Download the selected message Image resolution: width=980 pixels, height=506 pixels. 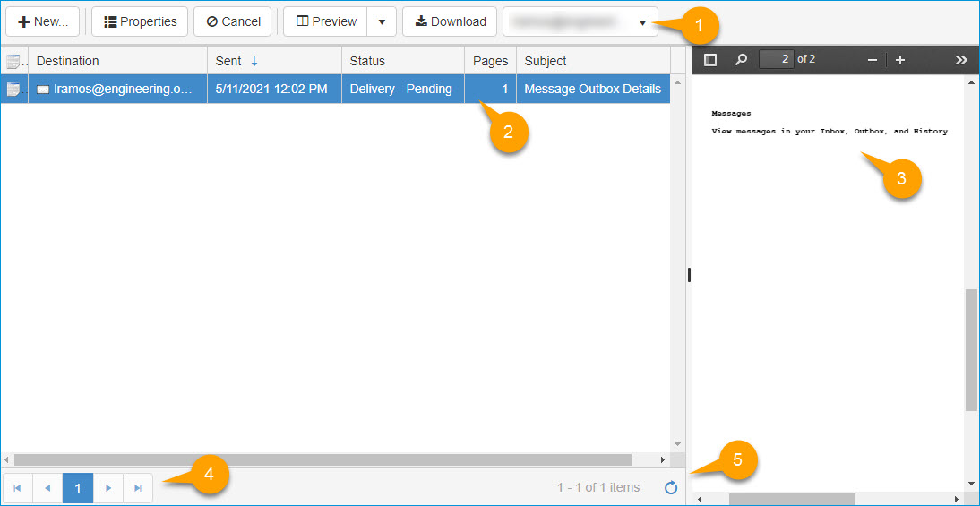(450, 21)
